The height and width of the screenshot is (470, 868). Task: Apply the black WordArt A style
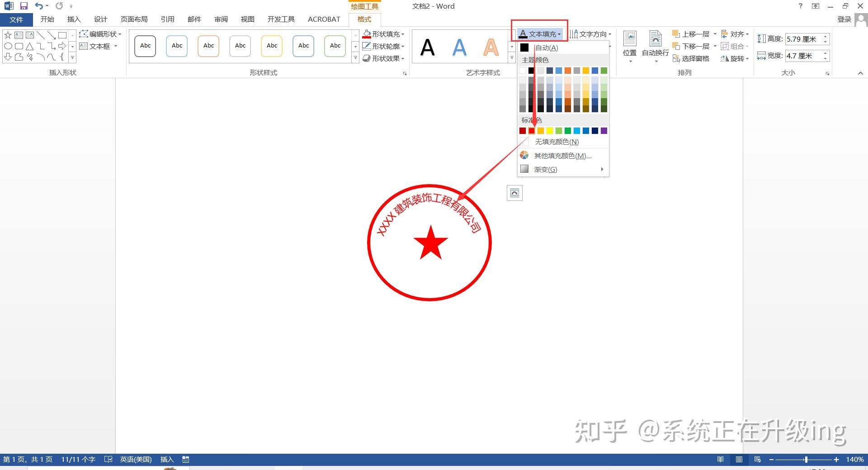click(x=427, y=47)
